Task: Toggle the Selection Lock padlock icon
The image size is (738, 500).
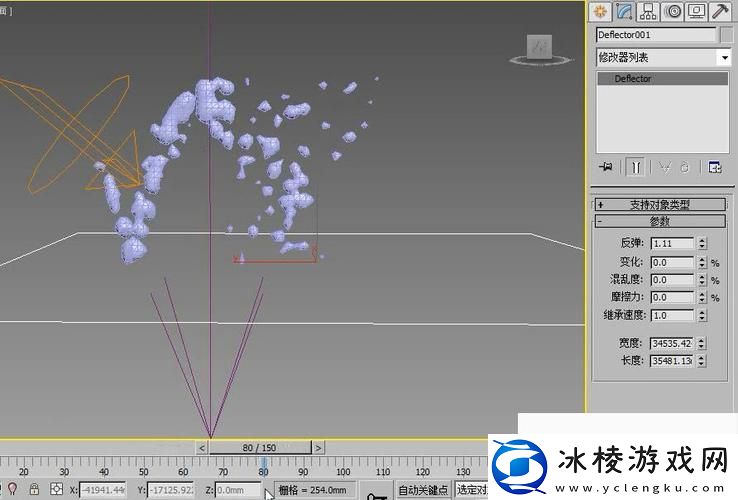Action: click(34, 490)
